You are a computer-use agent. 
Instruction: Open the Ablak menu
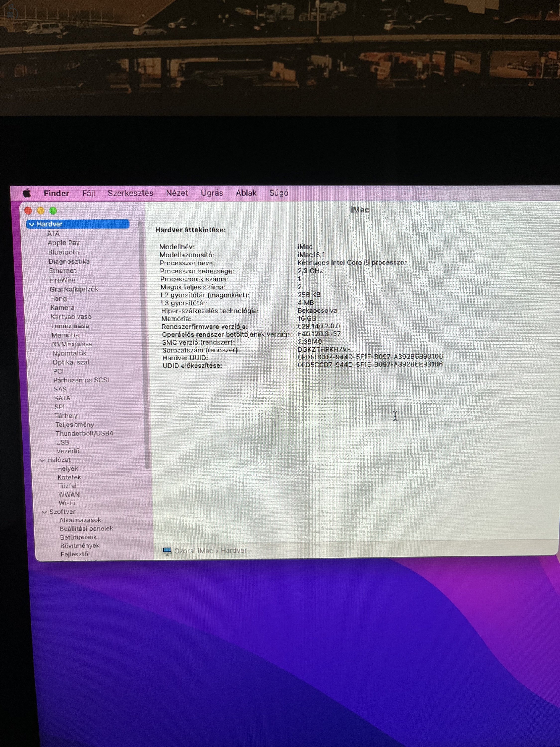tap(246, 193)
